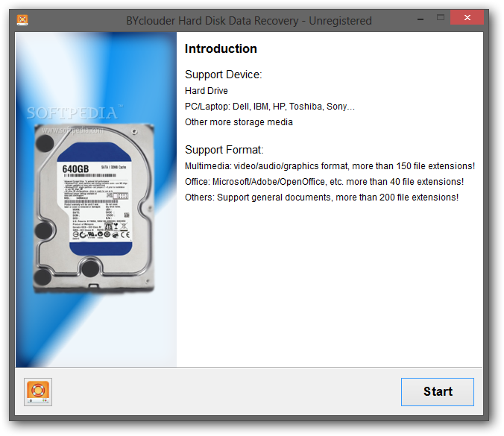
Task: Click the 'Others: Support general documents' line
Action: (x=322, y=198)
